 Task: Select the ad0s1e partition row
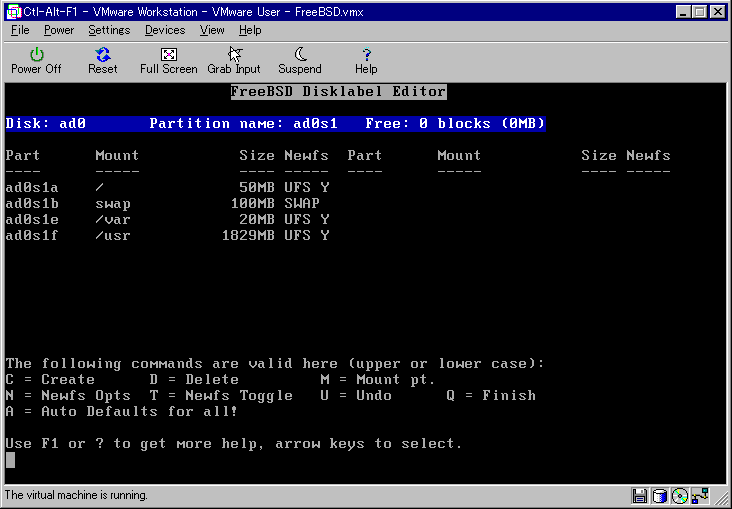pyautogui.click(x=168, y=219)
